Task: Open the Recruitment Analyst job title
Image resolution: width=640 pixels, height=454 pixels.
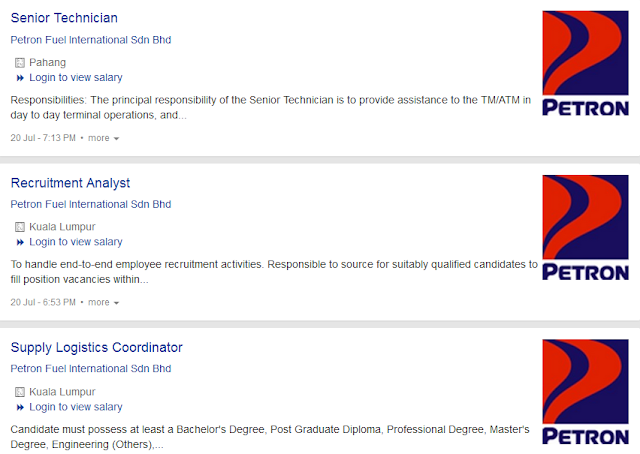Action: [70, 183]
